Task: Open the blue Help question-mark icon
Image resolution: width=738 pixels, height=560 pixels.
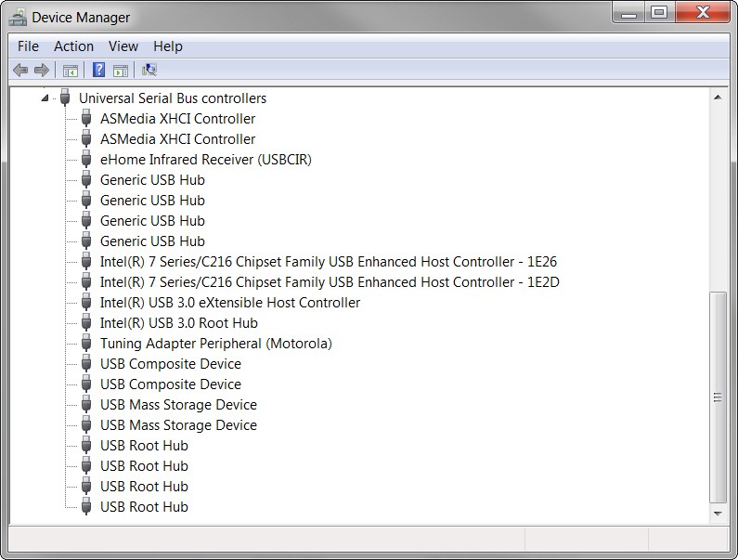Action: pos(98,70)
